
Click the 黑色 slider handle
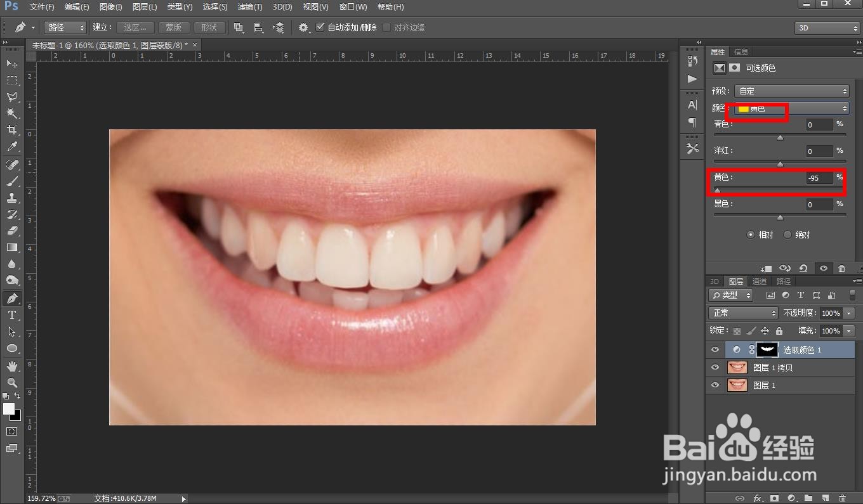coord(781,217)
